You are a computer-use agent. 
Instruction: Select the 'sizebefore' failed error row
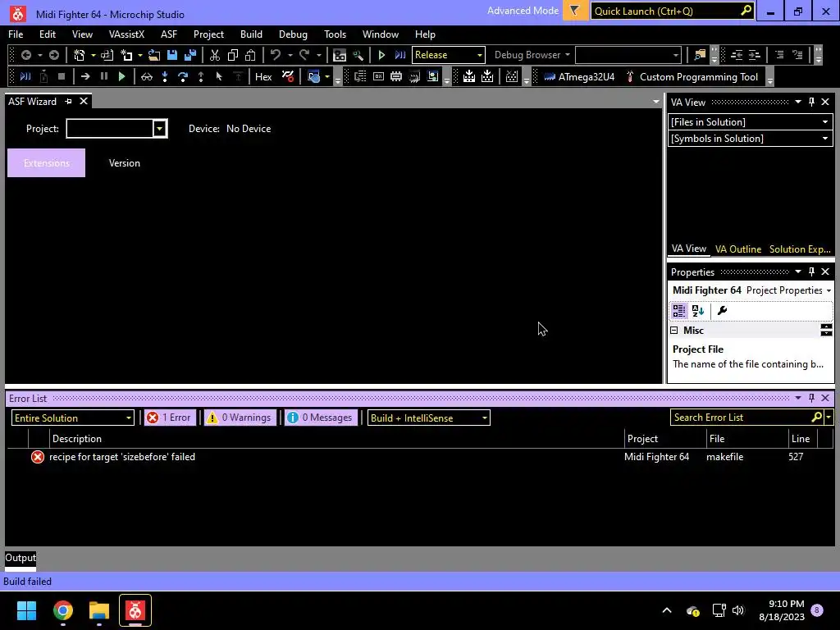419,457
